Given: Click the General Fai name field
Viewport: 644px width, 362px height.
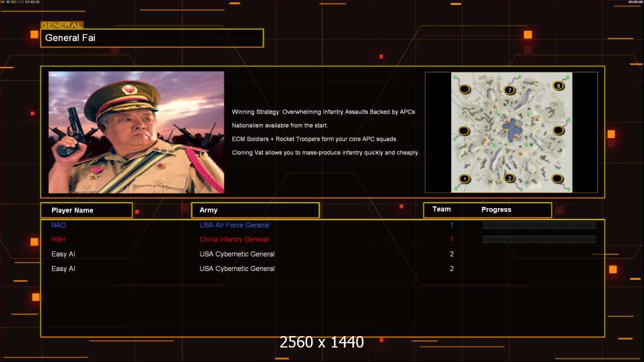Looking at the screenshot, I should pos(152,38).
